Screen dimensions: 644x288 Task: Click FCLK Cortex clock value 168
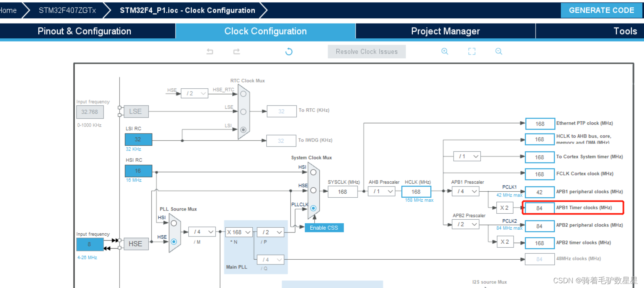pyautogui.click(x=540, y=174)
